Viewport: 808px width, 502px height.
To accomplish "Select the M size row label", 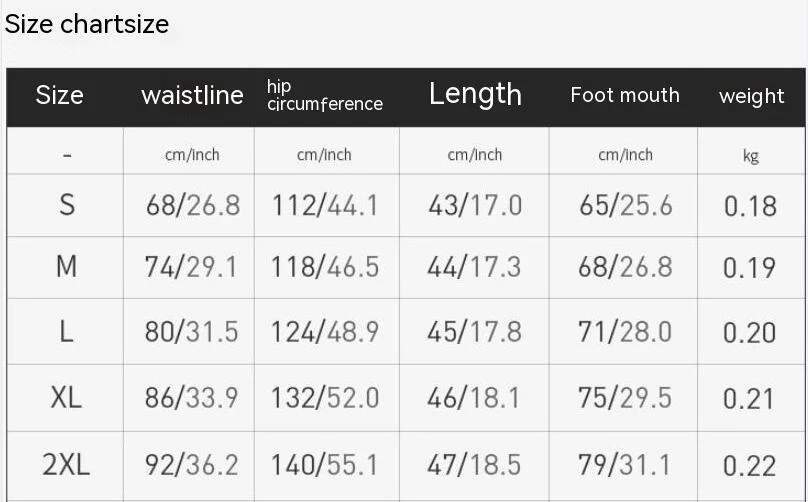I will (x=66, y=267).
